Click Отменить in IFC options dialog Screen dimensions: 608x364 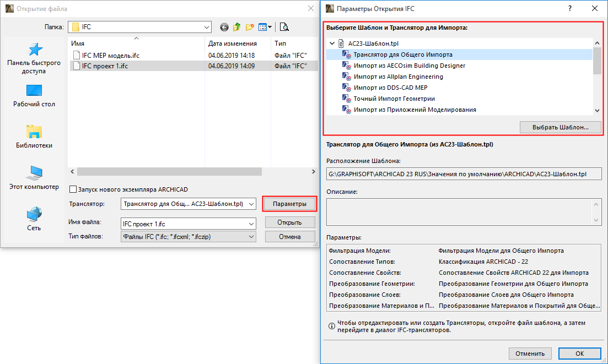tap(530, 353)
